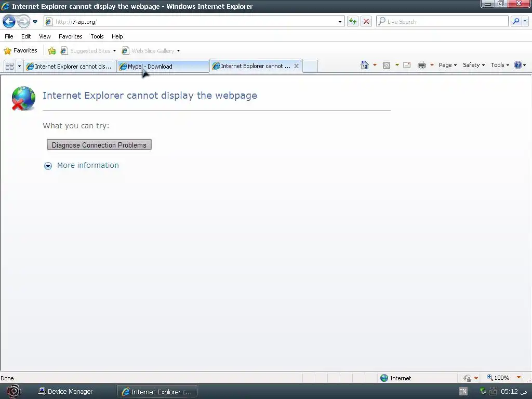The height and width of the screenshot is (399, 532).
Task: Click the Print icon
Action: coord(422,65)
